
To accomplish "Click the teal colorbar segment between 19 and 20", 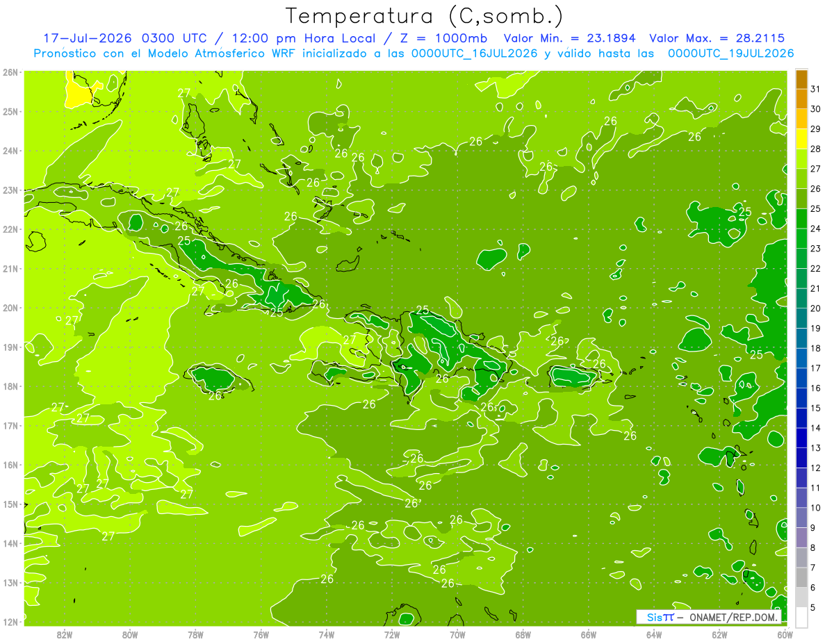I will [801, 318].
